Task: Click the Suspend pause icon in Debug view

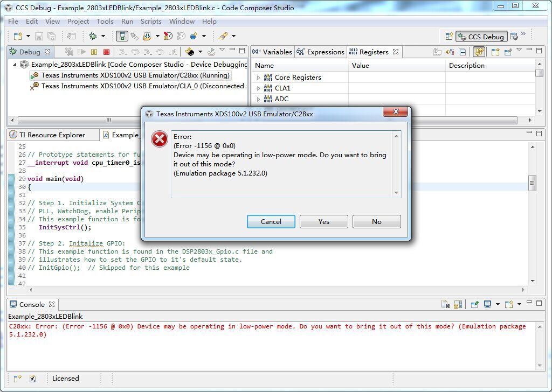Action: click(x=94, y=52)
